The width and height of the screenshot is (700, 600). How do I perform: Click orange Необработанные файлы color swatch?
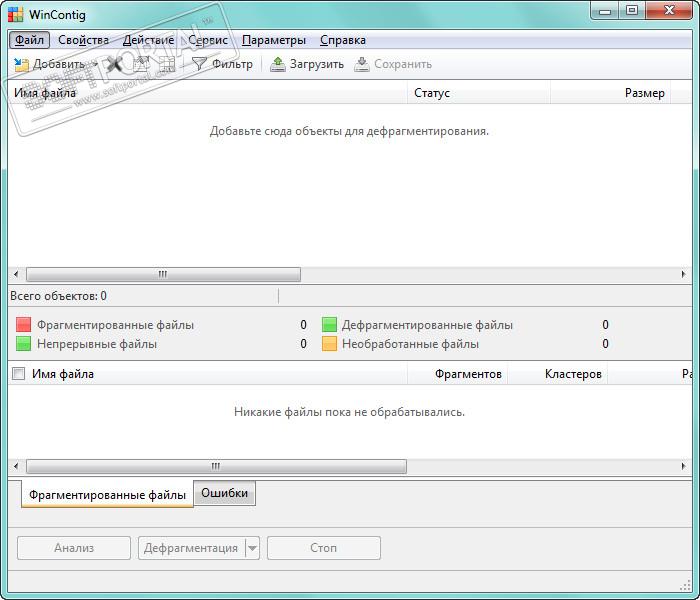click(x=329, y=344)
